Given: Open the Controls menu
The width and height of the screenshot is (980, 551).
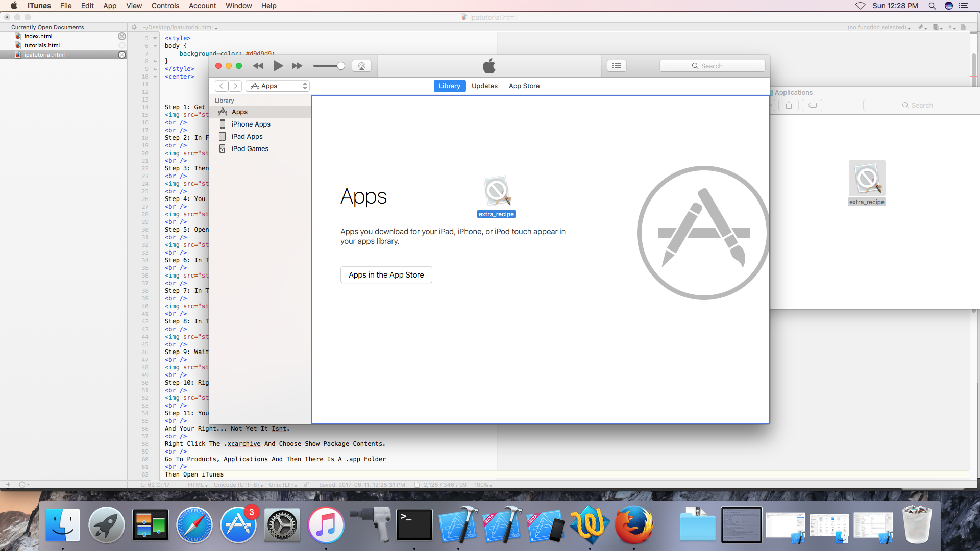Looking at the screenshot, I should click(x=165, y=6).
